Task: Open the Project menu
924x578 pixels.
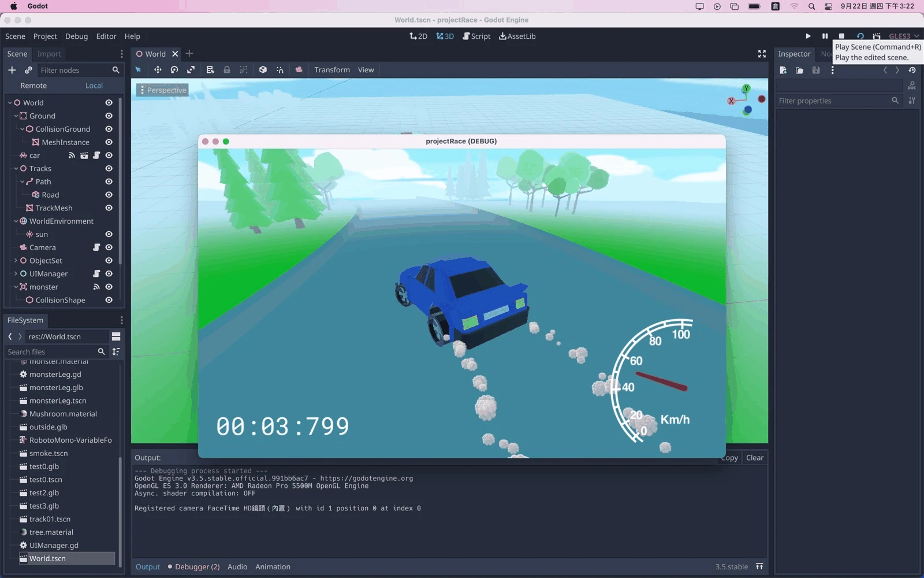Action: point(45,36)
